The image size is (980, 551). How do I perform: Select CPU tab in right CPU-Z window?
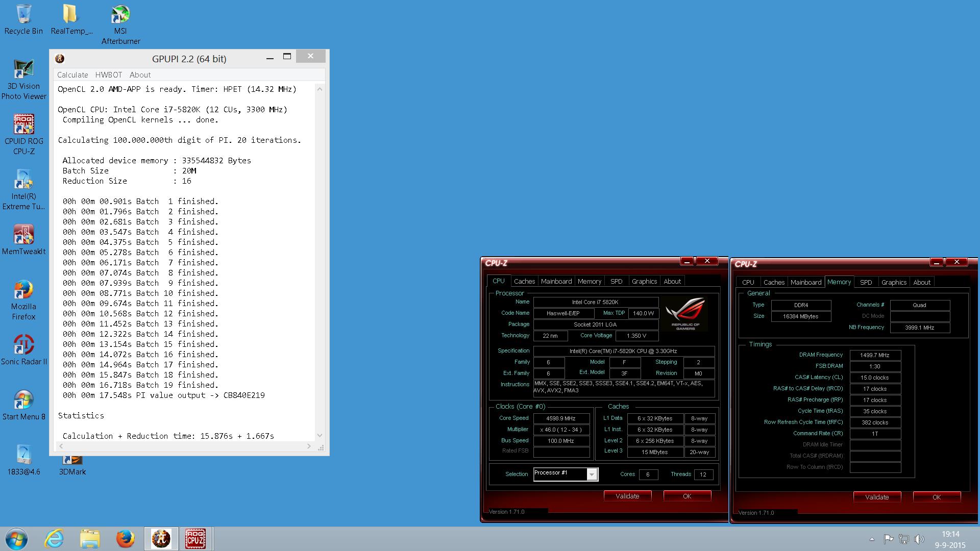point(748,282)
